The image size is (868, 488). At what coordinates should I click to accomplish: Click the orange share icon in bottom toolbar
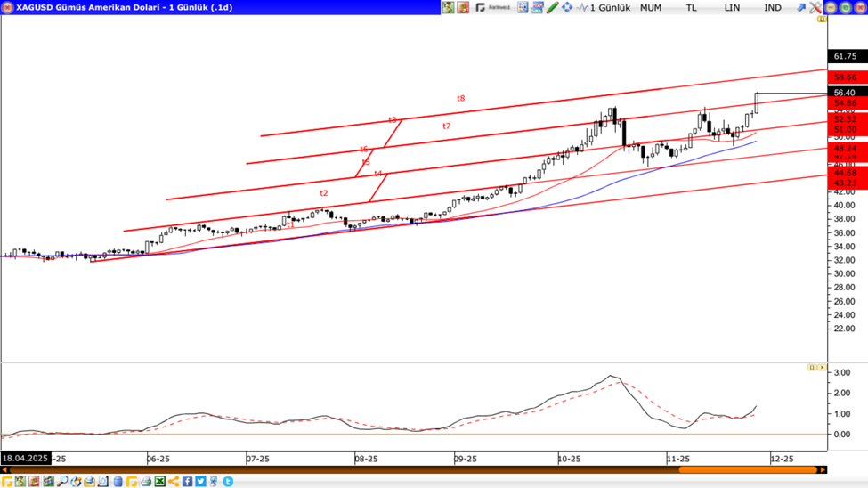point(174,482)
